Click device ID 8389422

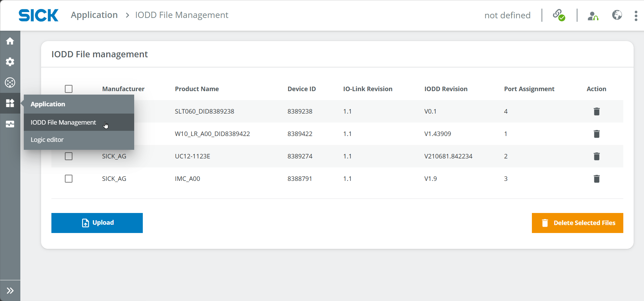(300, 134)
